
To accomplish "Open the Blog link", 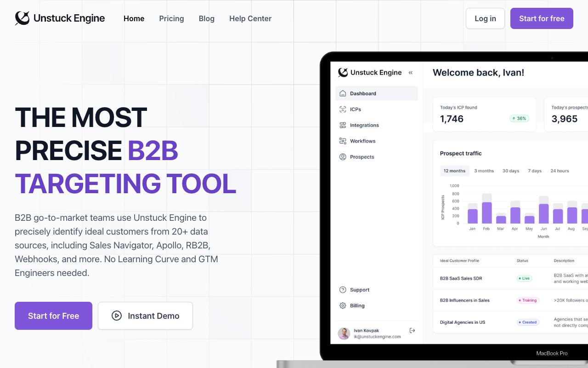I will click(207, 18).
